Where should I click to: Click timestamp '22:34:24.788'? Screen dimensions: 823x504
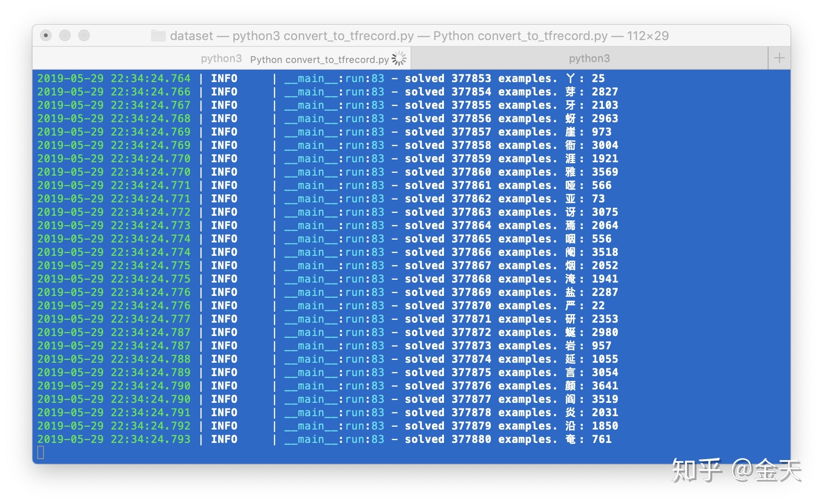(x=150, y=359)
